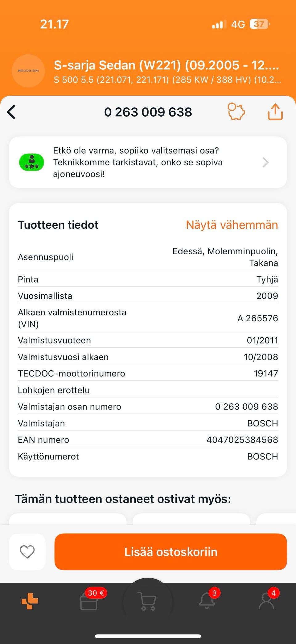The height and width of the screenshot is (644, 296).
Task: Tap the Mercedes-Benz brand logo
Action: [x=28, y=71]
